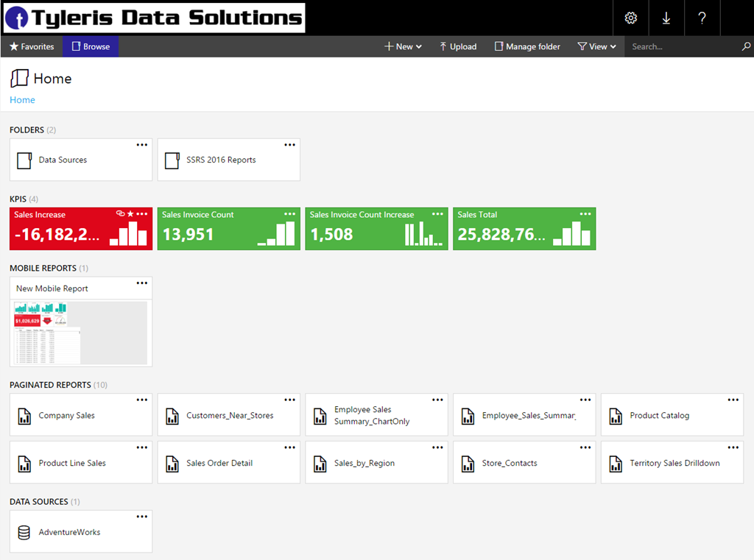Open the help question mark icon
The width and height of the screenshot is (754, 560).
tap(702, 18)
